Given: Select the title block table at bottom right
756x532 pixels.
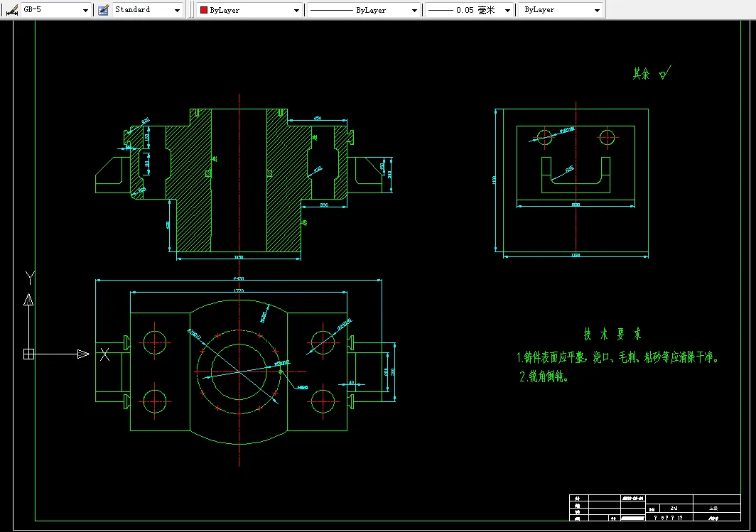Looking at the screenshot, I should click(655, 507).
